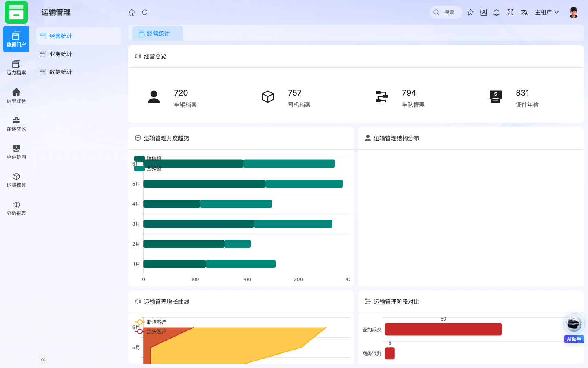Click the user avatar picture
Viewport: 588px width, 368px height.
(x=574, y=12)
